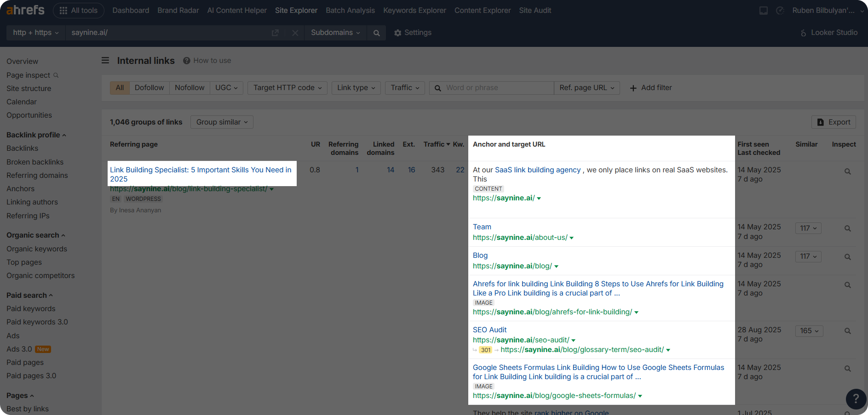This screenshot has width=868, height=415.
Task: Toggle the hamburger sidebar menu icon
Action: [x=105, y=60]
